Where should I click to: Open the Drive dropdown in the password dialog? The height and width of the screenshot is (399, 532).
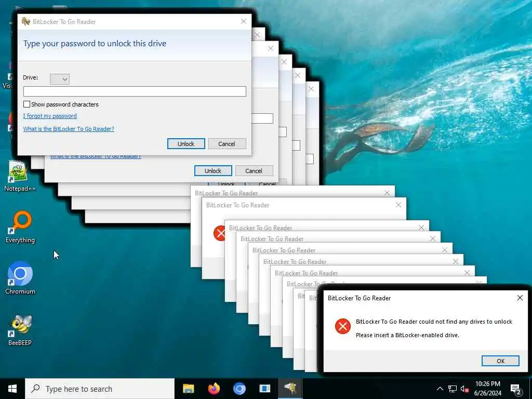click(60, 79)
